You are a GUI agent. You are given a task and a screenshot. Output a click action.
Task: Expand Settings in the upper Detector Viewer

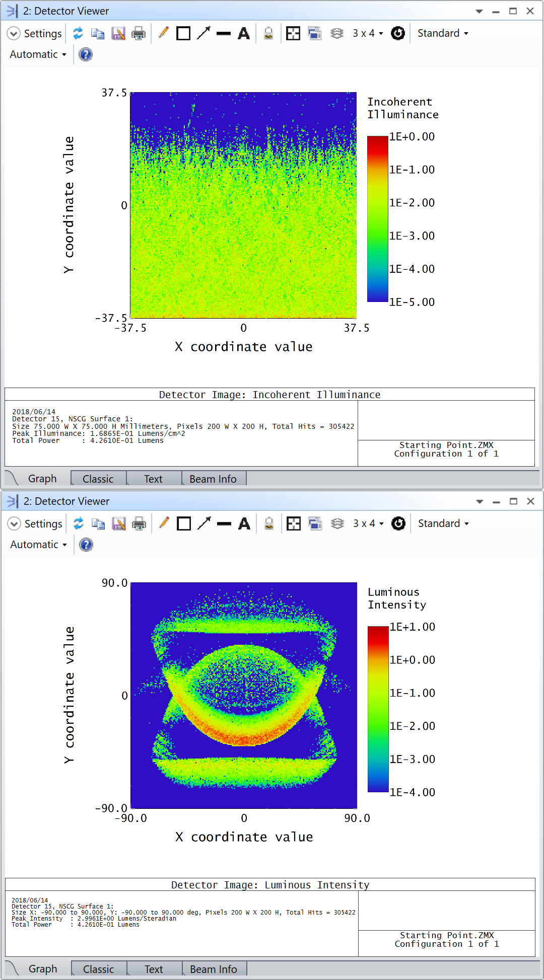pos(35,34)
